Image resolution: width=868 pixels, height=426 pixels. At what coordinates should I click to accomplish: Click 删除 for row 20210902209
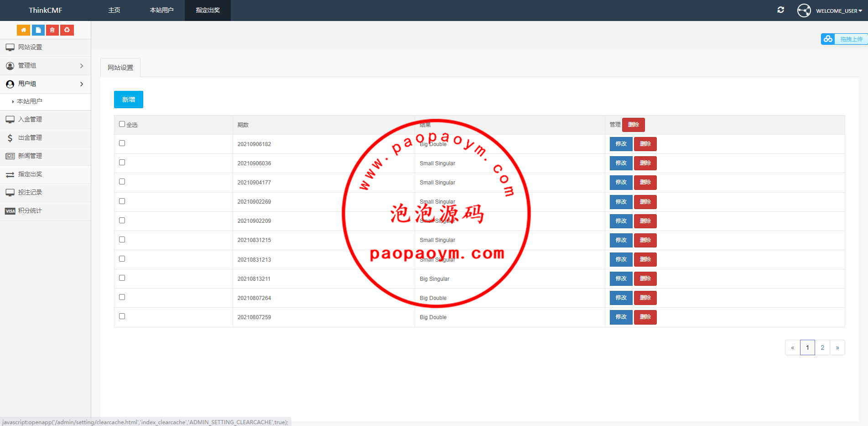tap(645, 221)
